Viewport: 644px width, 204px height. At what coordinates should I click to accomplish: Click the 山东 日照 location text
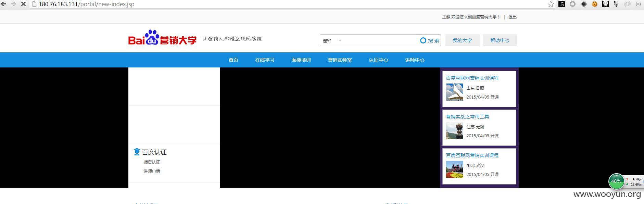[x=475, y=88]
